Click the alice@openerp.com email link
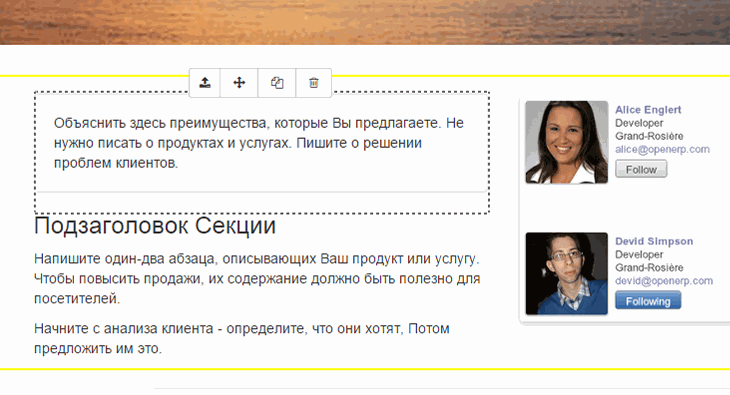Image resolution: width=730 pixels, height=395 pixels. coord(662,149)
